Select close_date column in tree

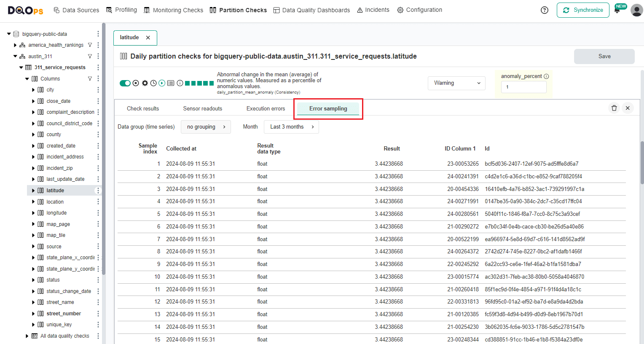point(59,101)
